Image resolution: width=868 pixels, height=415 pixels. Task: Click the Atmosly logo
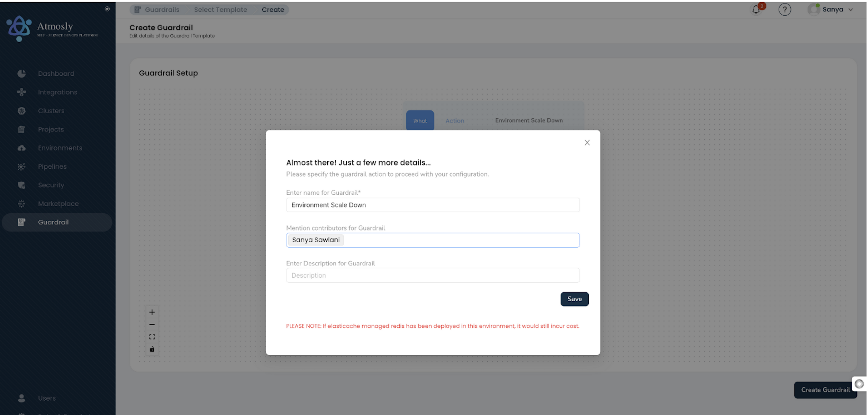click(52, 28)
